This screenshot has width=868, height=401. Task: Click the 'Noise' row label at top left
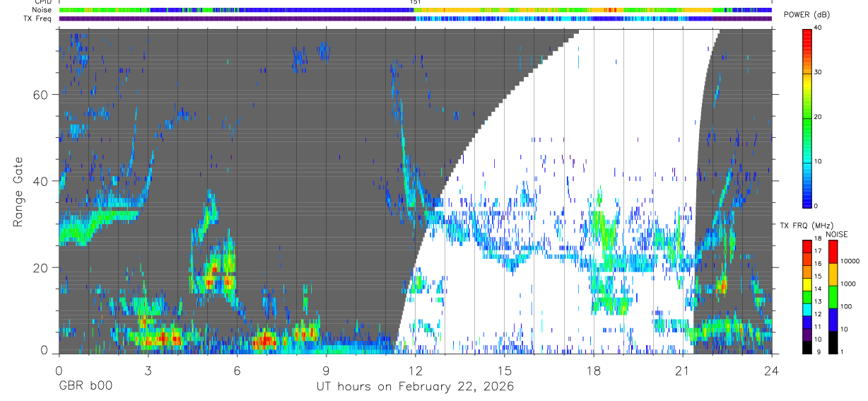(42, 11)
